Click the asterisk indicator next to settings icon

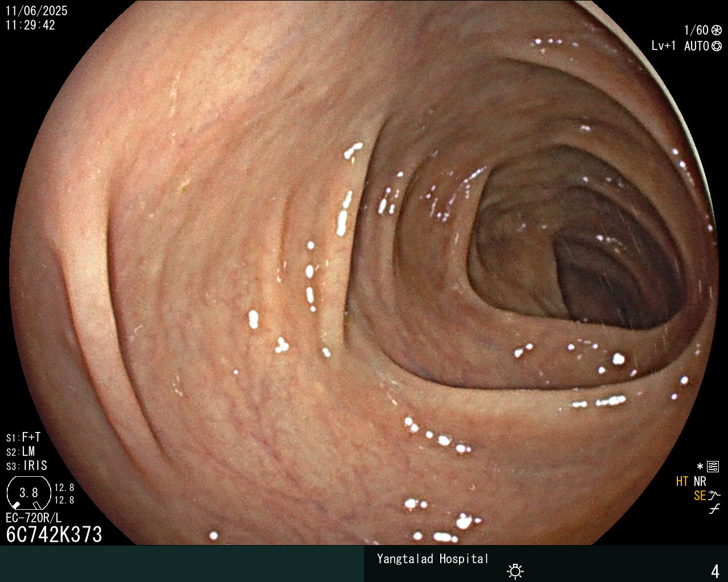[x=700, y=467]
